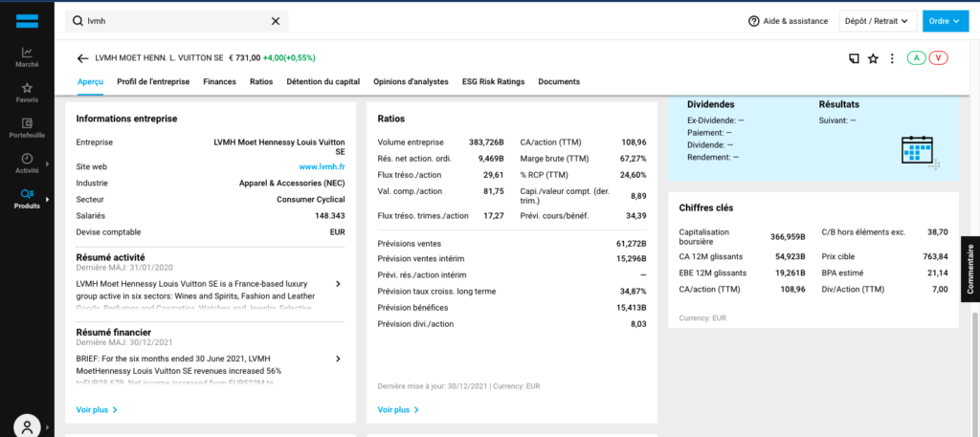Click the % RCP (TTM) value 24,60%

(634, 175)
